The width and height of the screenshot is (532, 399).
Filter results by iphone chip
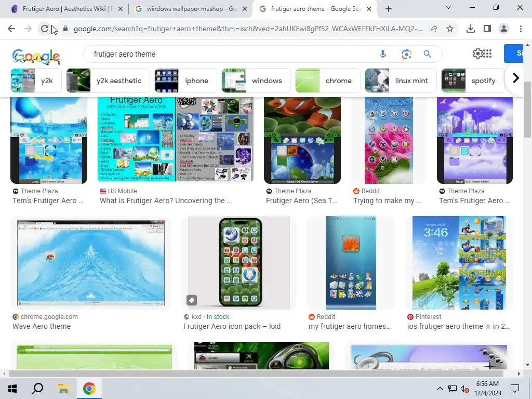tap(185, 81)
